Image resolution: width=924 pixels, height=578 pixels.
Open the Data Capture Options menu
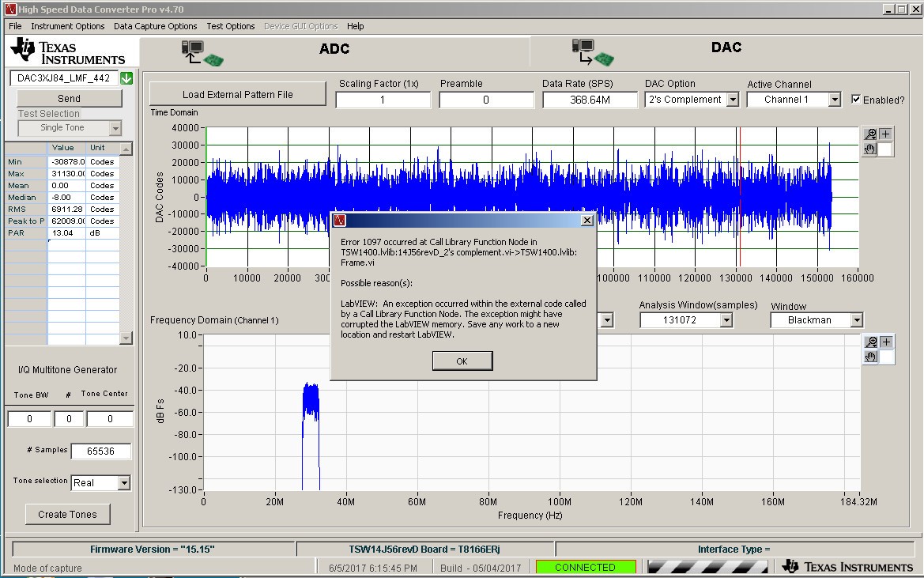(x=155, y=26)
